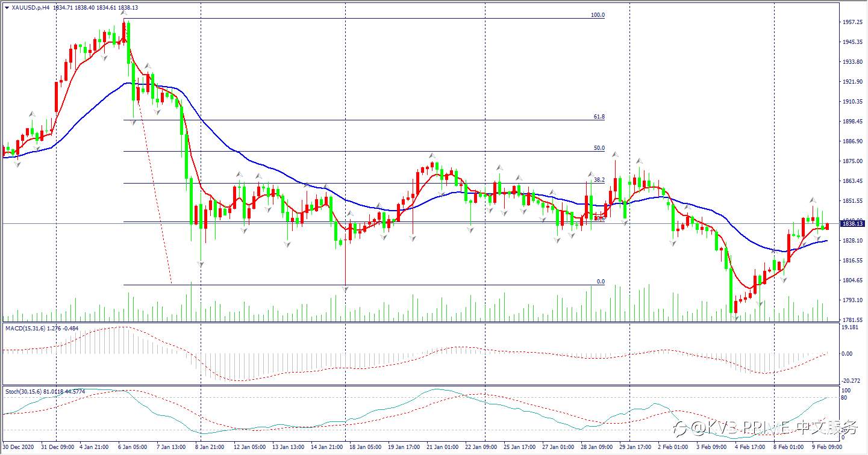
Task: Click the 22 Jan 09:00 time label
Action: tap(481, 448)
